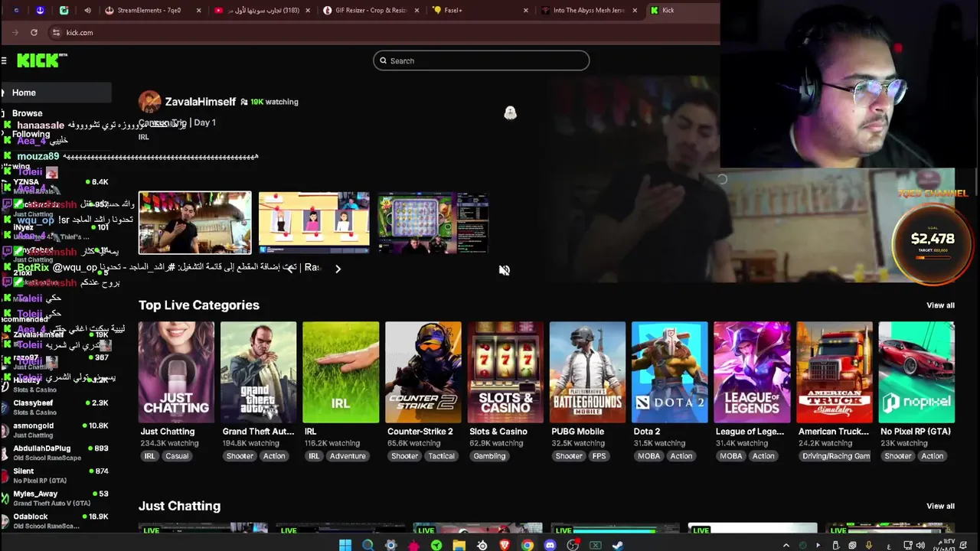The image size is (980, 551).
Task: Click the microphone icon in system tray
Action: click(x=869, y=546)
